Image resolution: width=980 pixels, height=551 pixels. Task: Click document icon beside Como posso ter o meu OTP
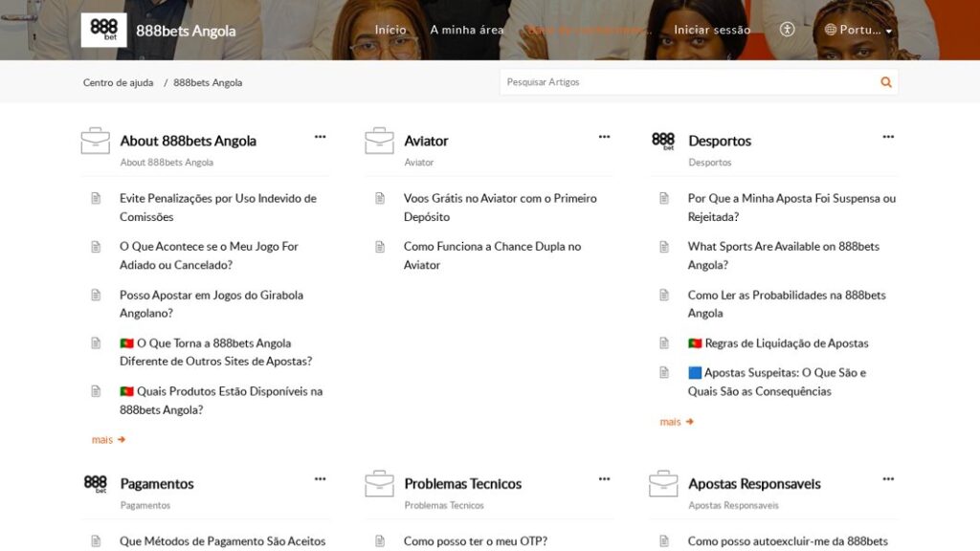point(379,541)
